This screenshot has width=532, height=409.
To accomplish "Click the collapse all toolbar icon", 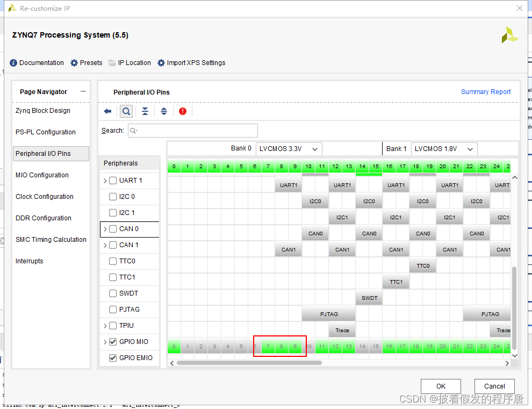I will [x=145, y=111].
